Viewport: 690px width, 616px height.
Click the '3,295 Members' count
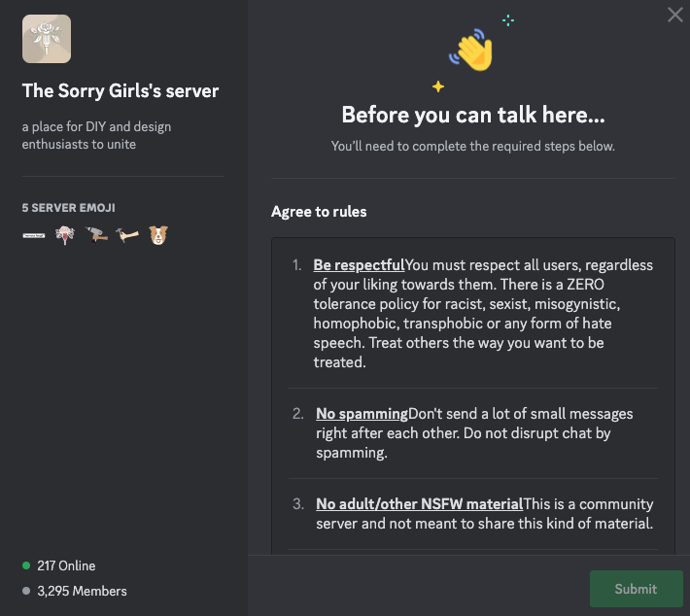click(82, 591)
